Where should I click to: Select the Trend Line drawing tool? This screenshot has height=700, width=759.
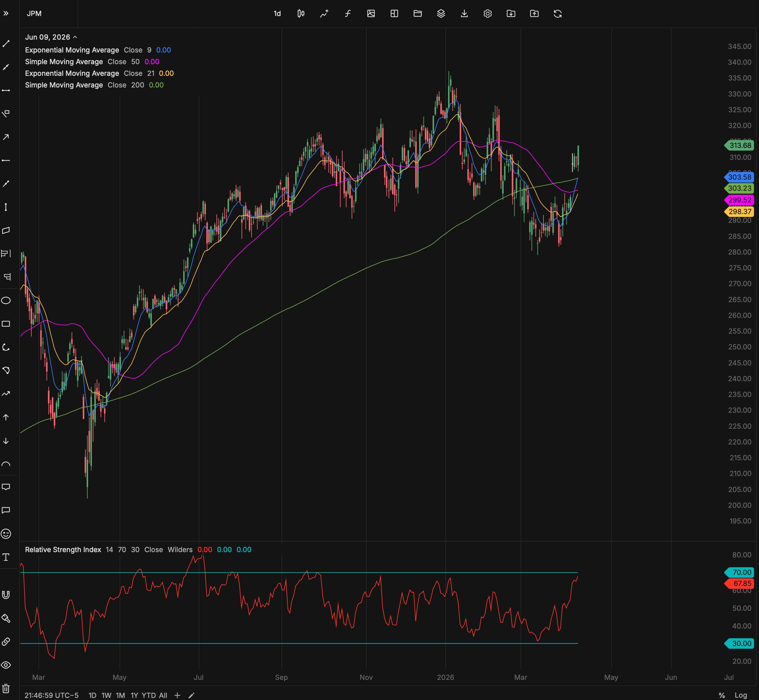[x=6, y=43]
